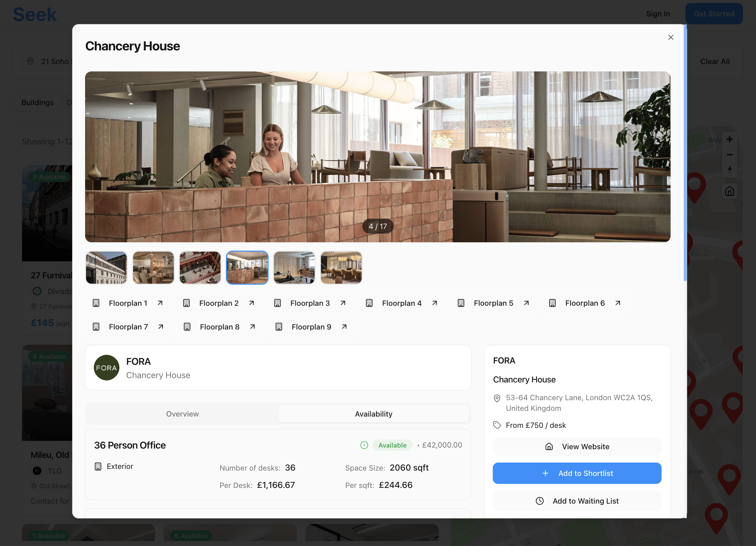Click the map pin beside Chancery Lane address
Image resolution: width=756 pixels, height=546 pixels.
click(x=497, y=398)
